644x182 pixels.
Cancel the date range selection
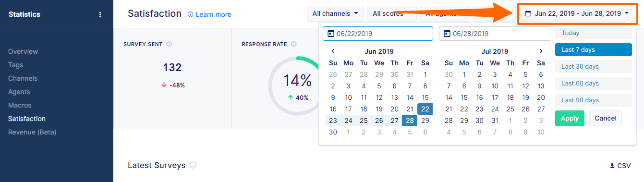coord(606,119)
